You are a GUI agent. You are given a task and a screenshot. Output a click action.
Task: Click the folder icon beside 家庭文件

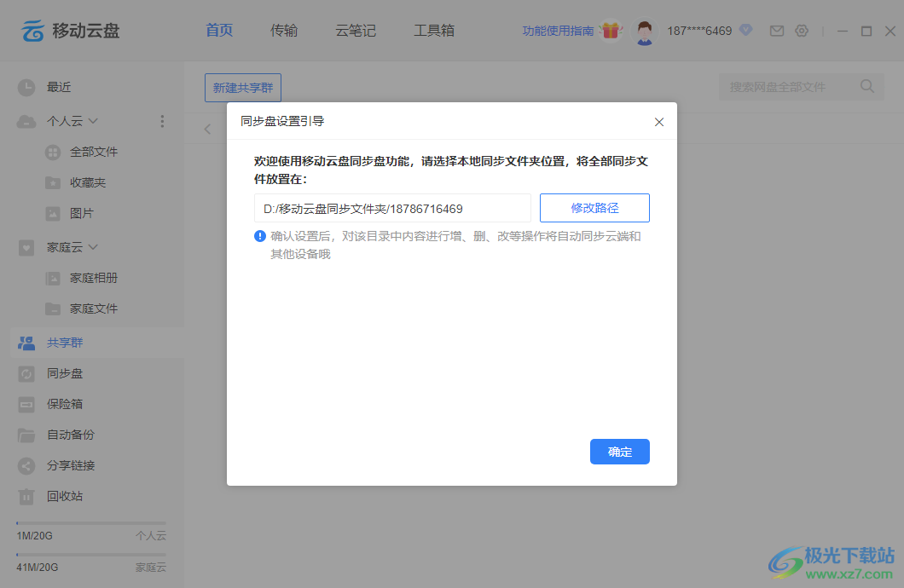(53, 309)
